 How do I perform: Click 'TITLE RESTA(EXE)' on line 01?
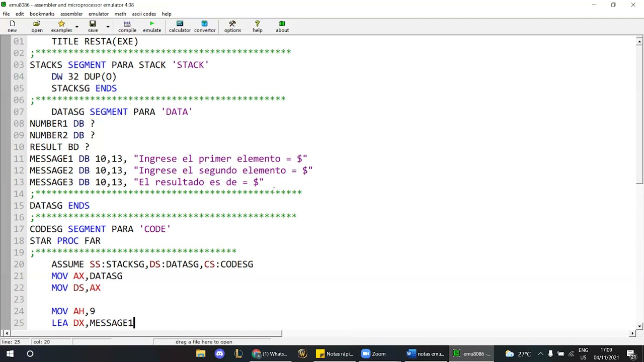coord(95,41)
